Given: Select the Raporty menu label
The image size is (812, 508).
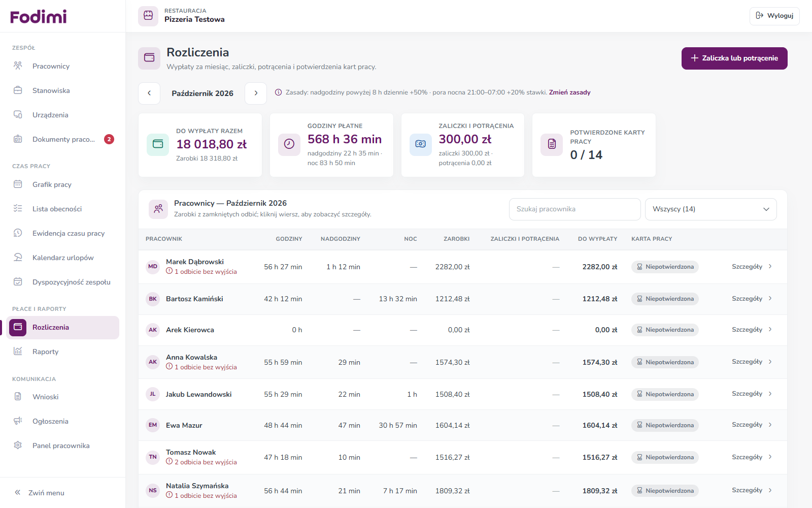Looking at the screenshot, I should pos(45,352).
